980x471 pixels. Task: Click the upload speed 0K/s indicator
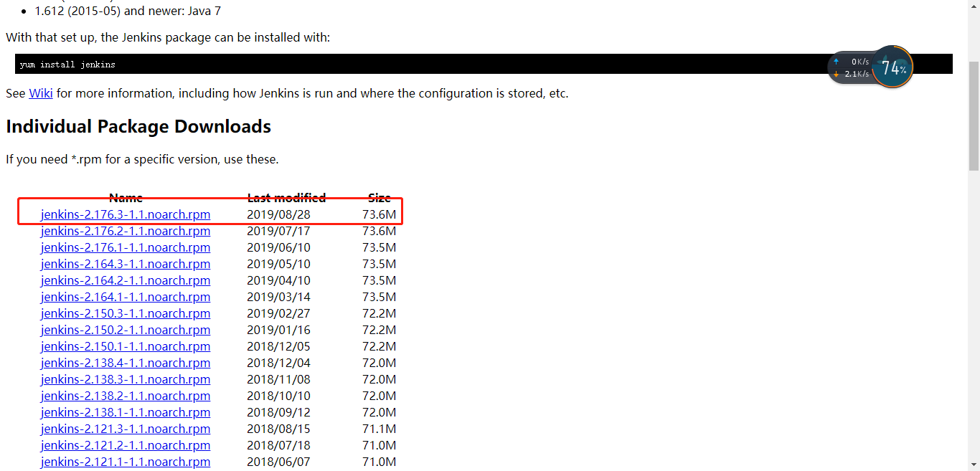point(858,62)
